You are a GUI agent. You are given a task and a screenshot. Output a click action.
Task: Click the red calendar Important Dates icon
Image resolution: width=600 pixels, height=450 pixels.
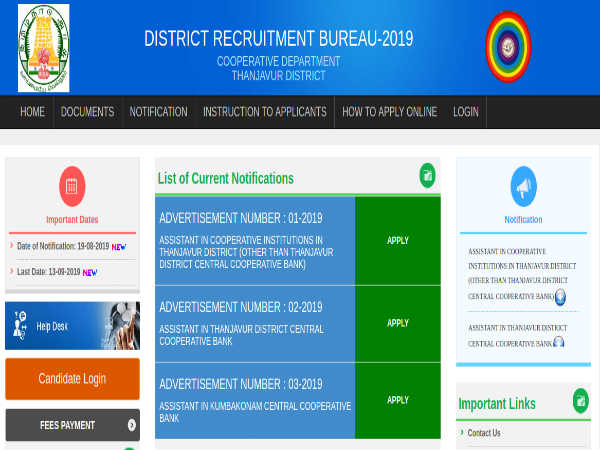click(72, 186)
